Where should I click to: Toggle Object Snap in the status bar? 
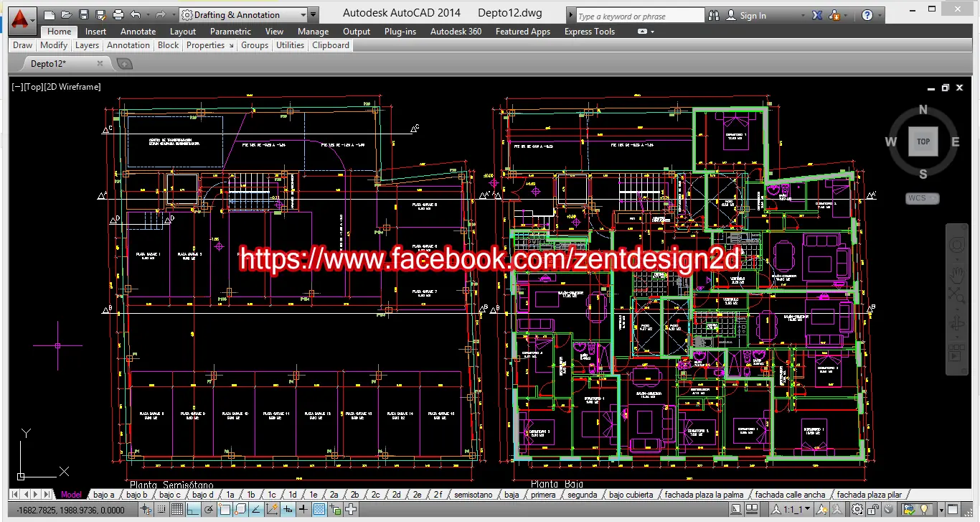[225, 510]
